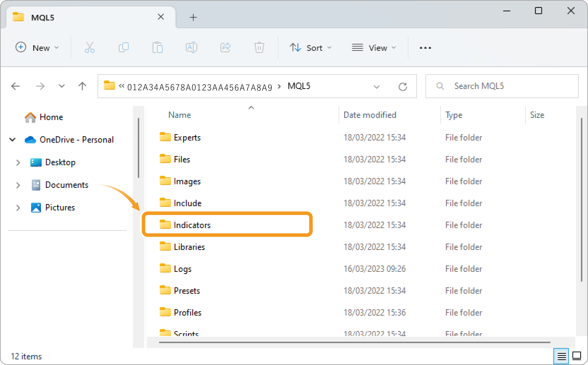The image size is (588, 365).
Task: Click the Include folder icon
Action: pos(165,202)
